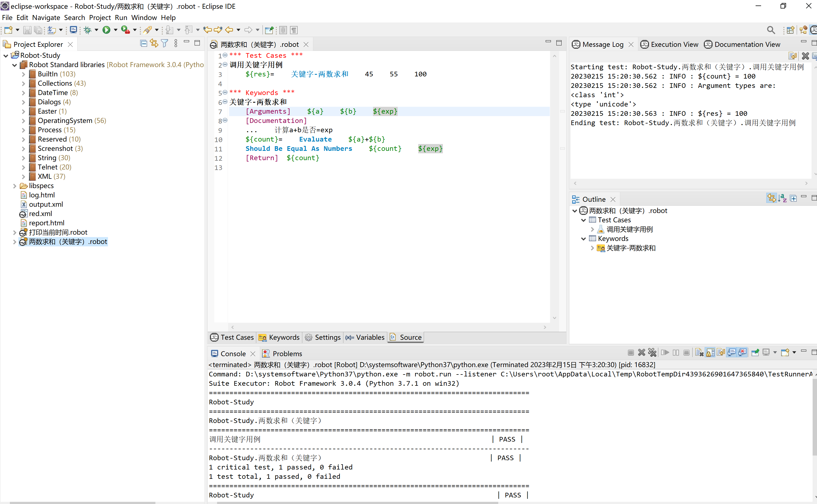This screenshot has height=504, width=817.
Task: Open the Navigate menu
Action: coord(46,17)
